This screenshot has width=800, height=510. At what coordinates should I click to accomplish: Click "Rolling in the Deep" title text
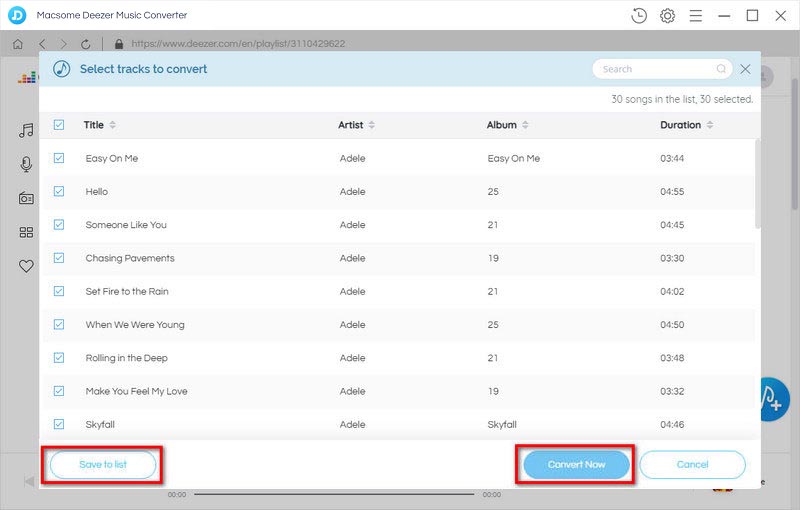127,358
